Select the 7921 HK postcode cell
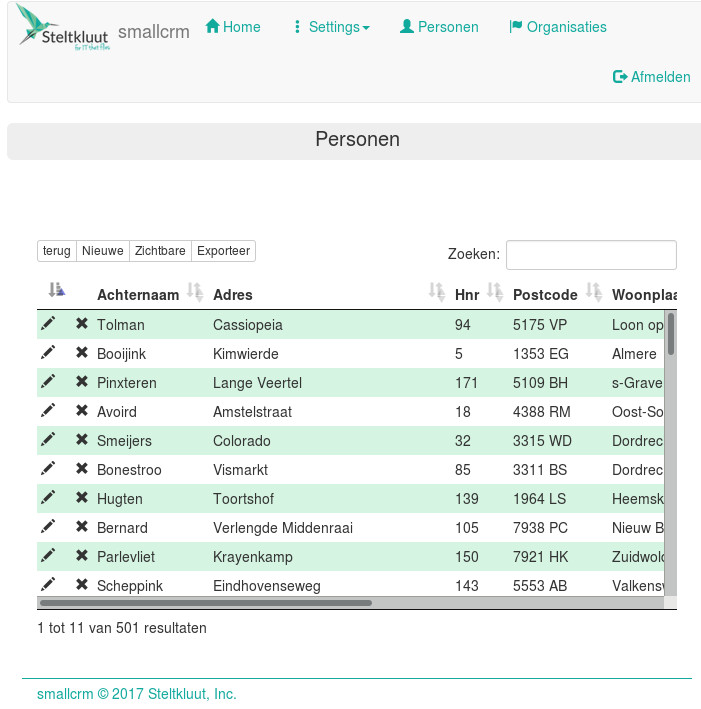This screenshot has width=701, height=709. 540,557
